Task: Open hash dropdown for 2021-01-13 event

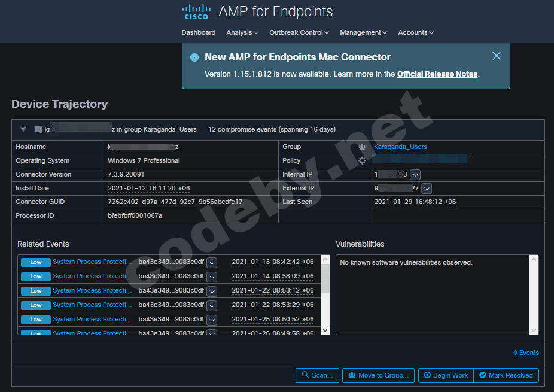Action: (x=212, y=262)
